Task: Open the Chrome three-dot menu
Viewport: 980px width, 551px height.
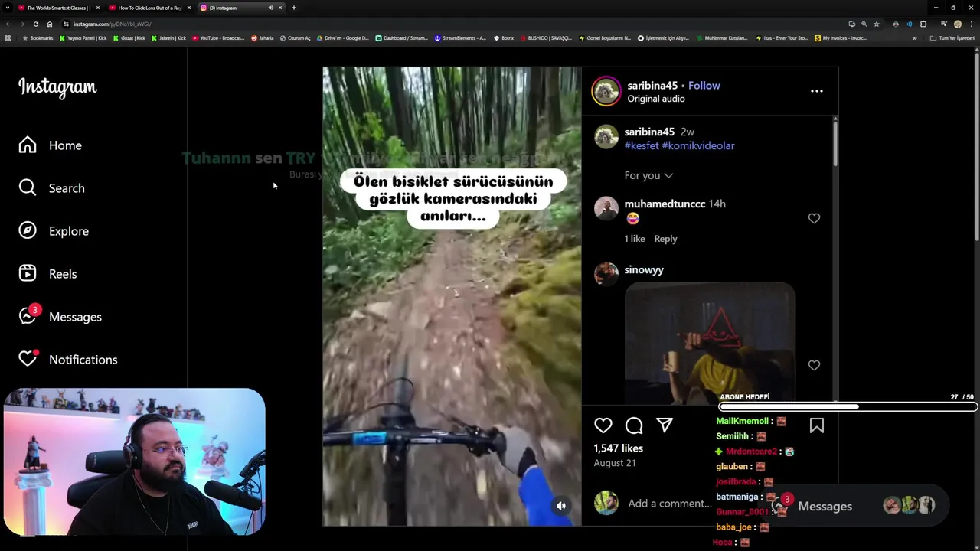Action: [x=971, y=24]
